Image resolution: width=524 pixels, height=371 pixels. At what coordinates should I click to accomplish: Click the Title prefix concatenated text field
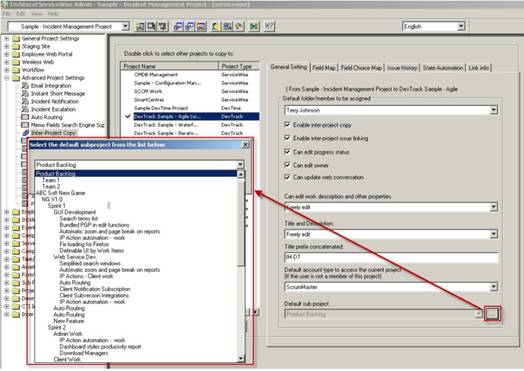point(391,257)
